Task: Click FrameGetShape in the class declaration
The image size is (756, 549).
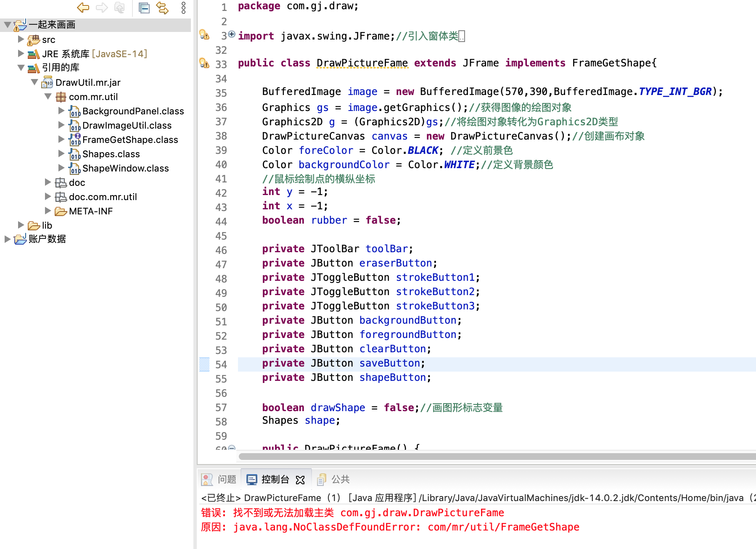Action: [612, 63]
